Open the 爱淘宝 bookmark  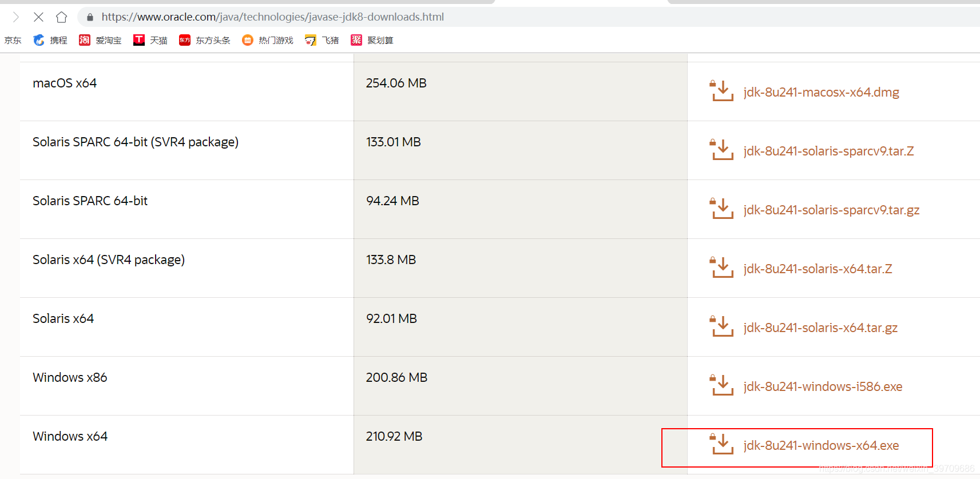click(x=100, y=40)
